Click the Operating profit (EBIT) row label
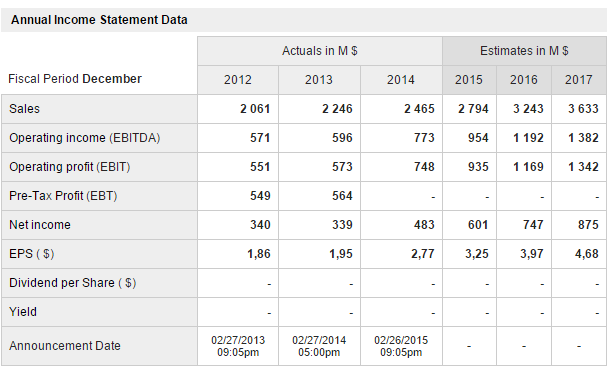The width and height of the screenshot is (607, 374). pos(70,167)
